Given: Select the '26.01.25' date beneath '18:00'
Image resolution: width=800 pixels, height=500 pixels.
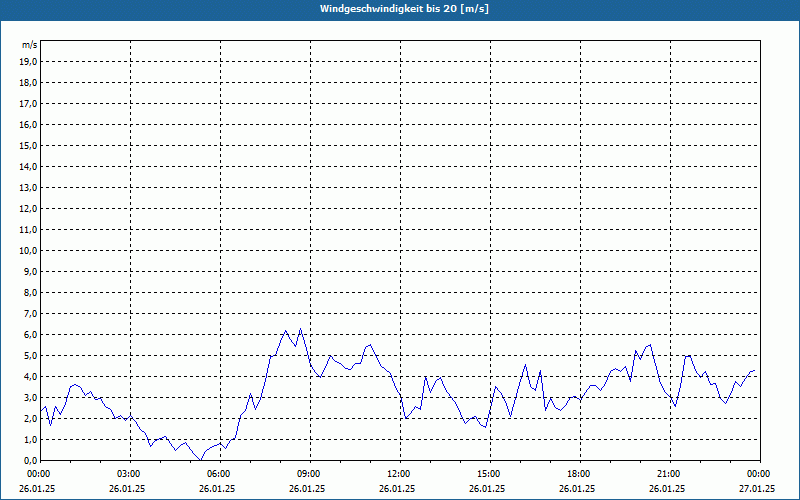Looking at the screenshot, I should pos(577,488).
